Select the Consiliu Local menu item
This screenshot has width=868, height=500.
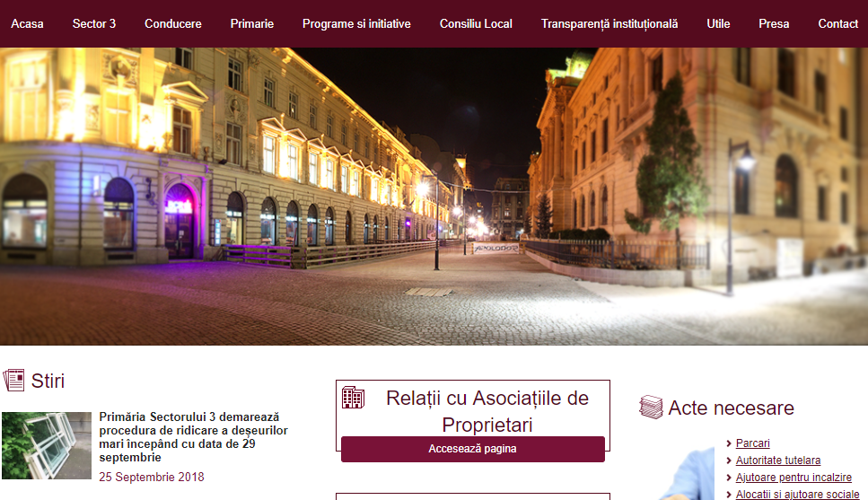tap(476, 23)
